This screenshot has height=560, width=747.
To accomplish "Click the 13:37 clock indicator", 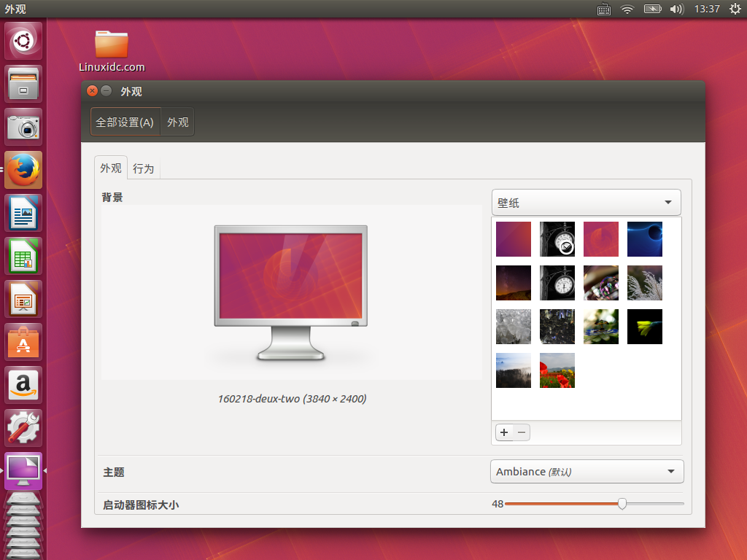I will pyautogui.click(x=706, y=9).
